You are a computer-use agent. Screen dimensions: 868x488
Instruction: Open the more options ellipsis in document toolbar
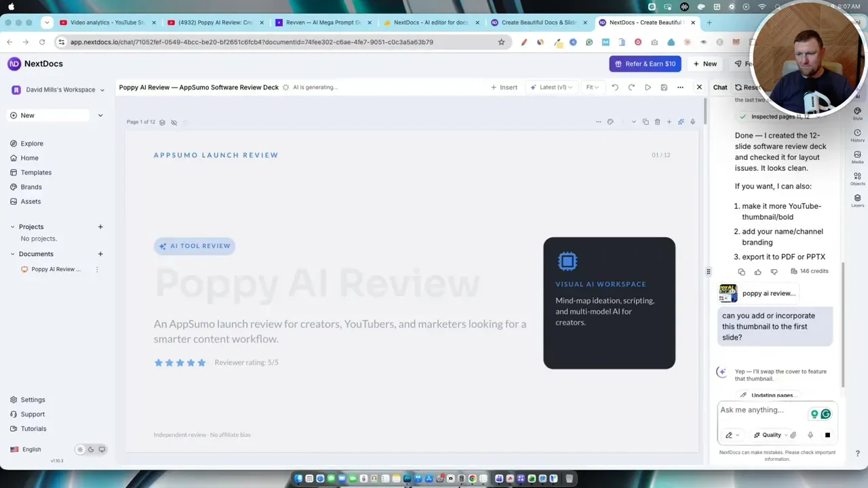click(x=680, y=87)
